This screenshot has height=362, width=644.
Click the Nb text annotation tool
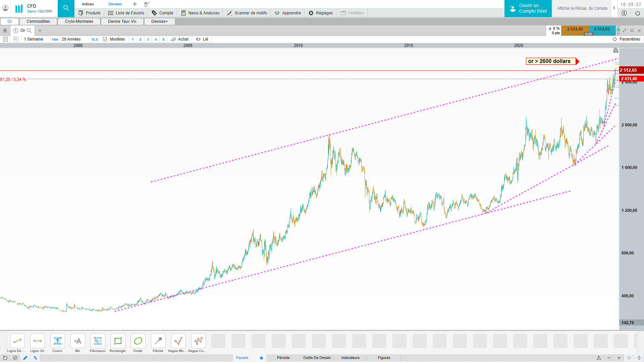[77, 341]
